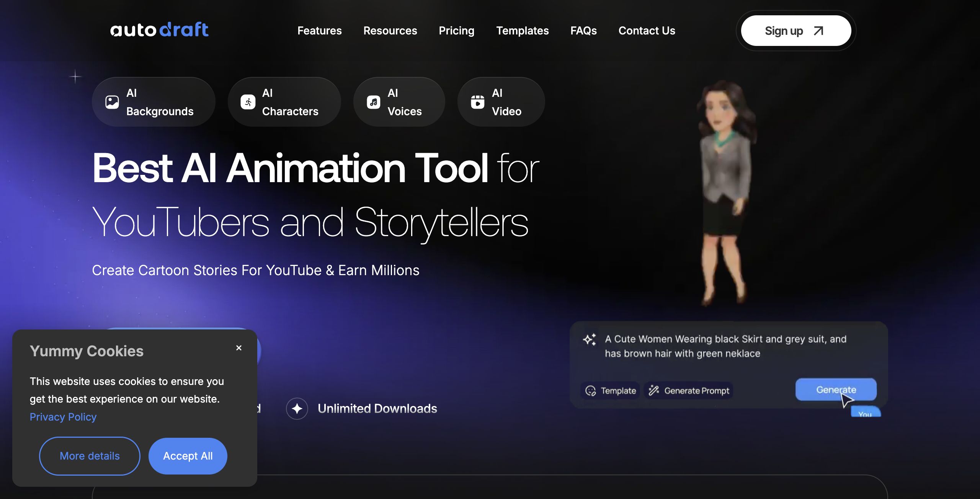Click the Yummy Cookies title
The width and height of the screenshot is (980, 499).
[87, 351]
